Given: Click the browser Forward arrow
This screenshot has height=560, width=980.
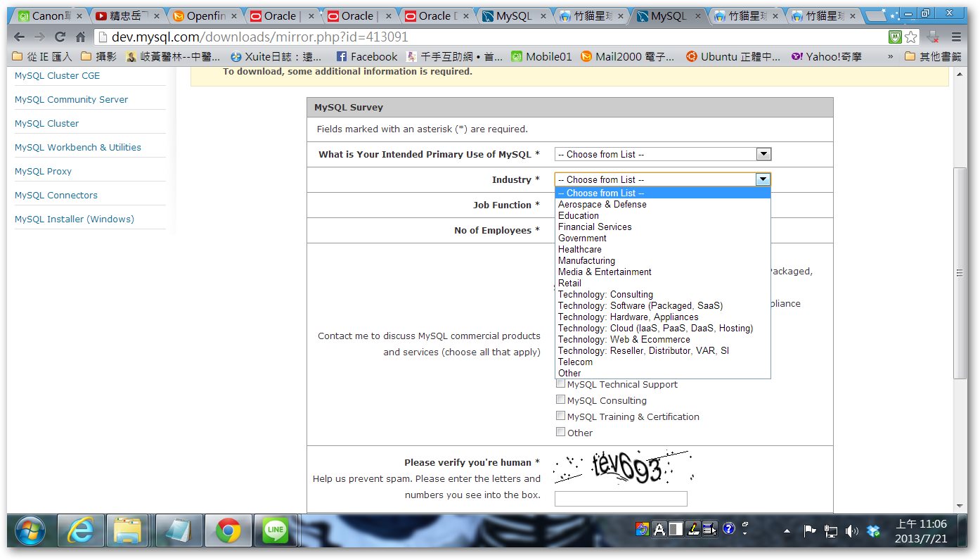Looking at the screenshot, I should 40,37.
